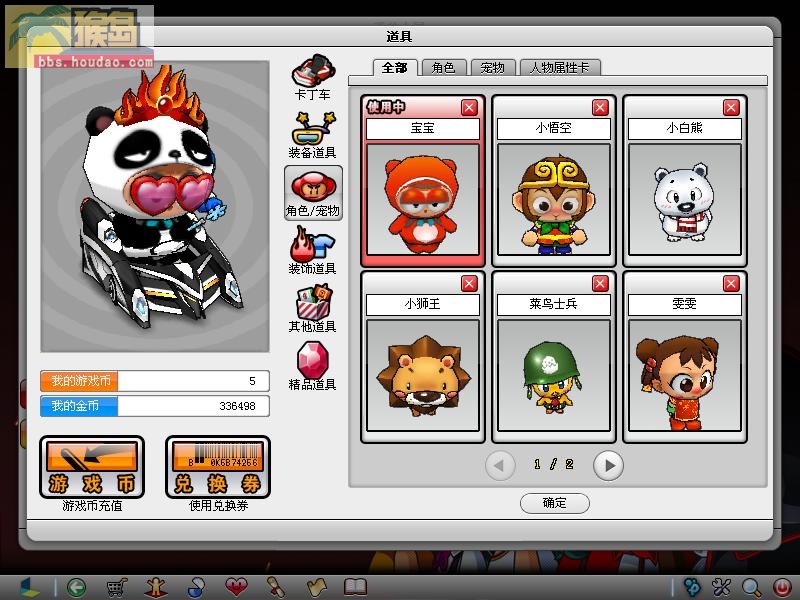
Task: Click the 使用兑换券 caption text
Action: [218, 506]
